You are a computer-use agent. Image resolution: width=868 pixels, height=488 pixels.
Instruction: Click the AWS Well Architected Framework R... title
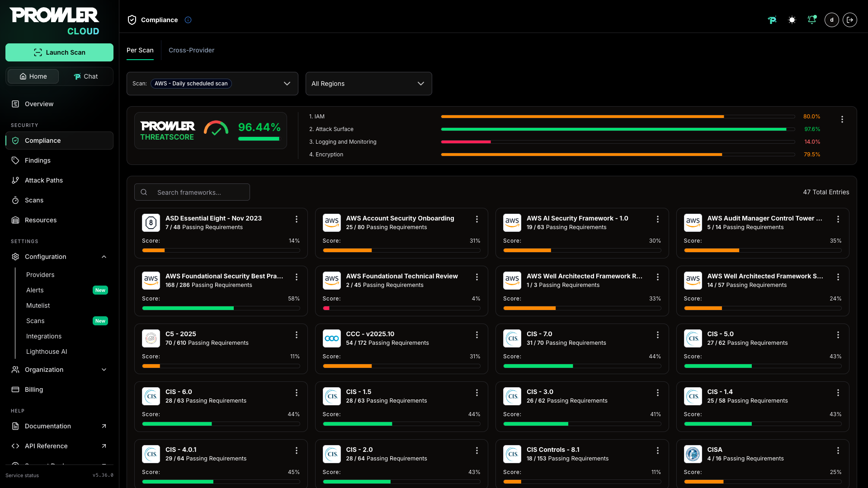point(585,276)
